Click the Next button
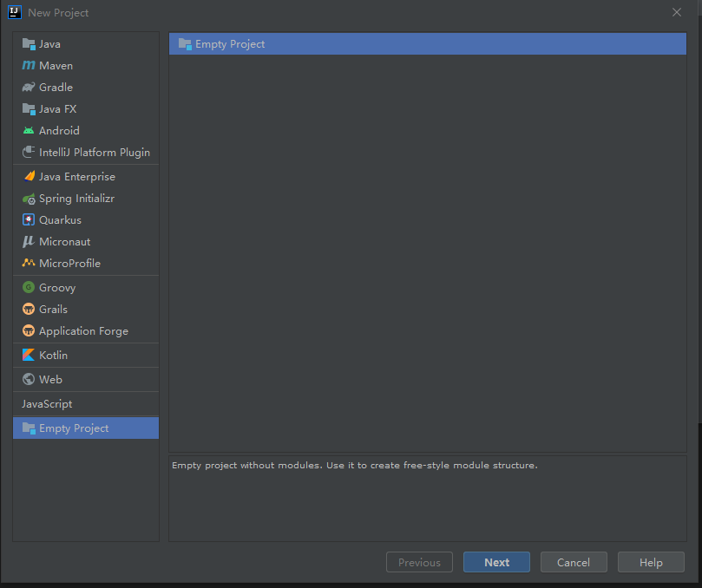 pyautogui.click(x=496, y=562)
